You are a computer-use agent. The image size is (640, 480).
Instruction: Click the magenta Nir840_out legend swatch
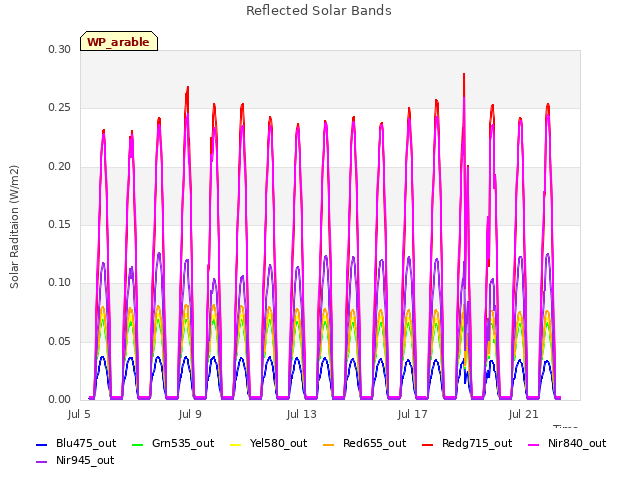click(533, 444)
